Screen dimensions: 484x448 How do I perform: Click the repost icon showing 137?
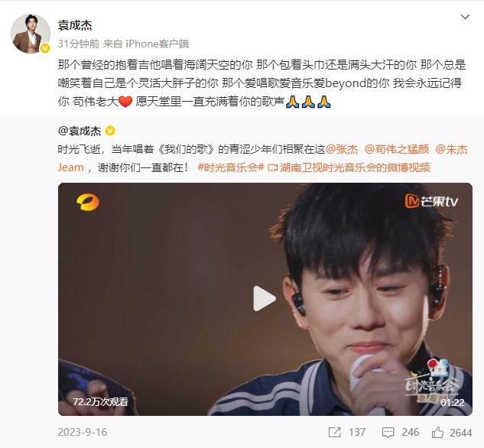point(335,432)
